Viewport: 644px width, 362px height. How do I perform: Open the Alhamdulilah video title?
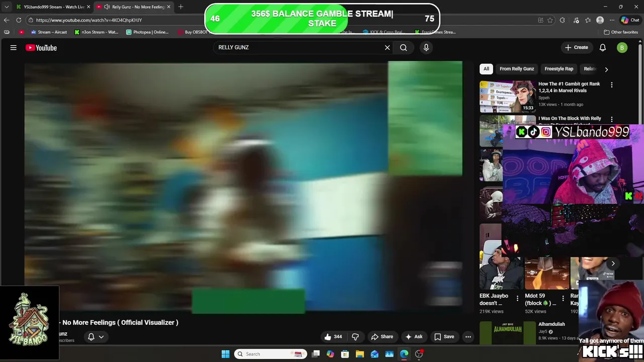(551, 324)
